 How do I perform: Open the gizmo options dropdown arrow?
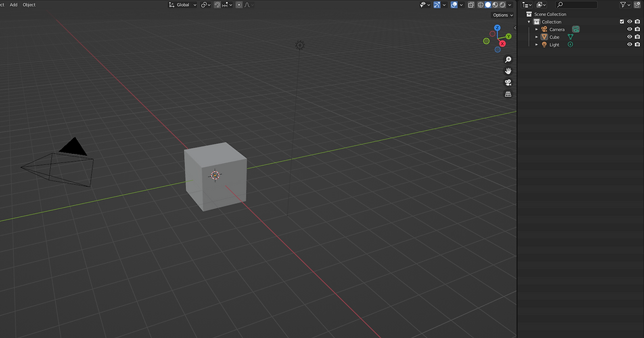(444, 5)
